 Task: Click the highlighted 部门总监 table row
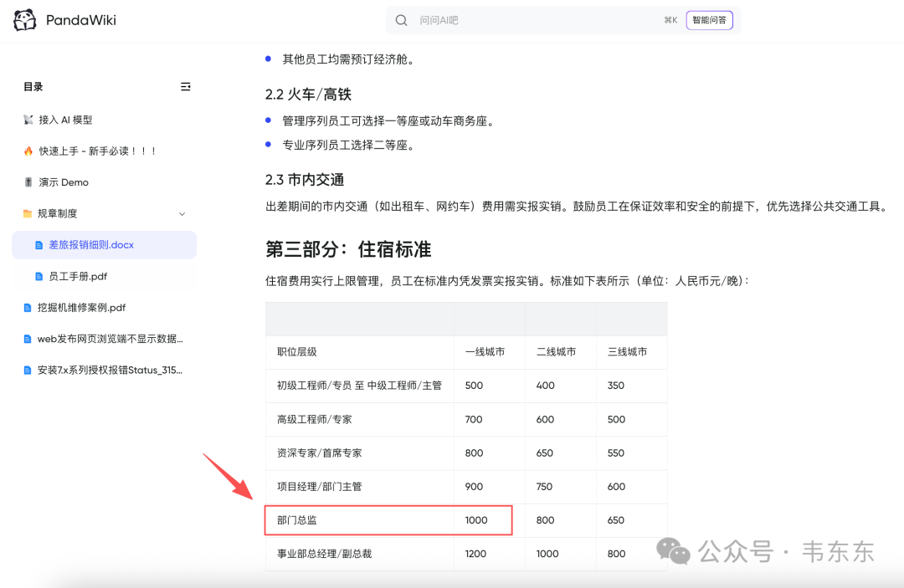388,519
